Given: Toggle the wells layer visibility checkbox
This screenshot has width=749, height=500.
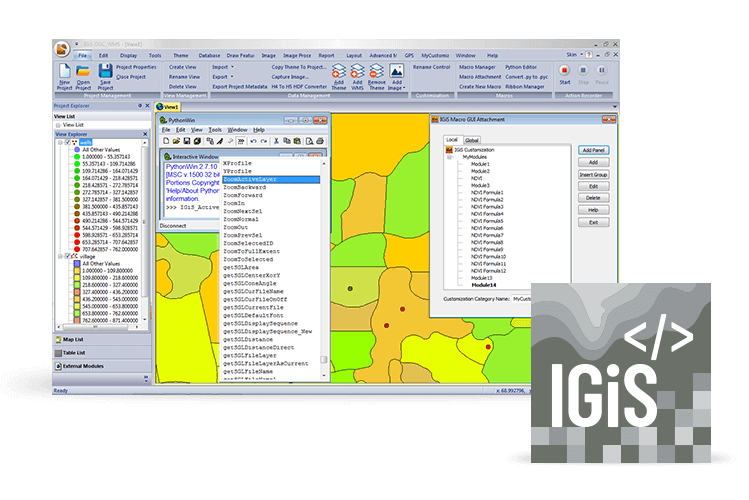Looking at the screenshot, I should [x=68, y=142].
